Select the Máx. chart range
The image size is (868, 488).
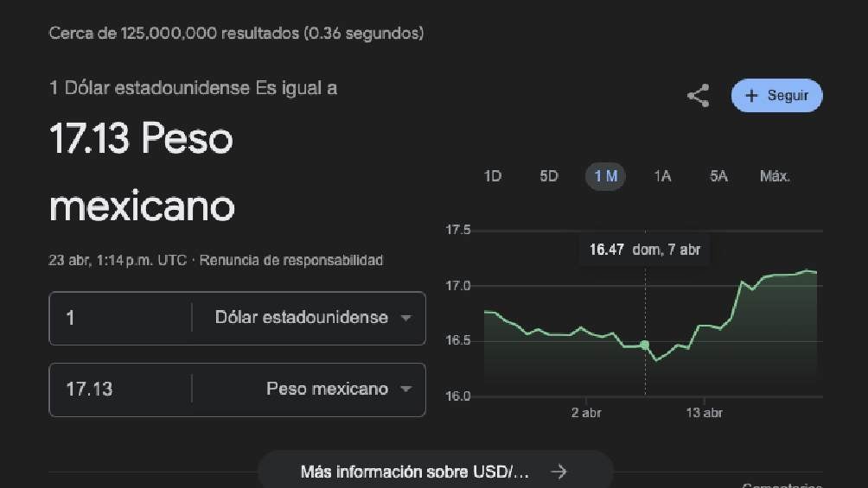point(775,176)
